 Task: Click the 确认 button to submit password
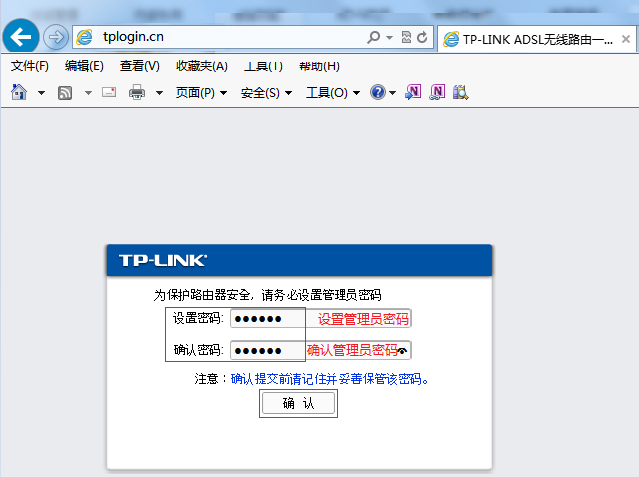click(298, 403)
